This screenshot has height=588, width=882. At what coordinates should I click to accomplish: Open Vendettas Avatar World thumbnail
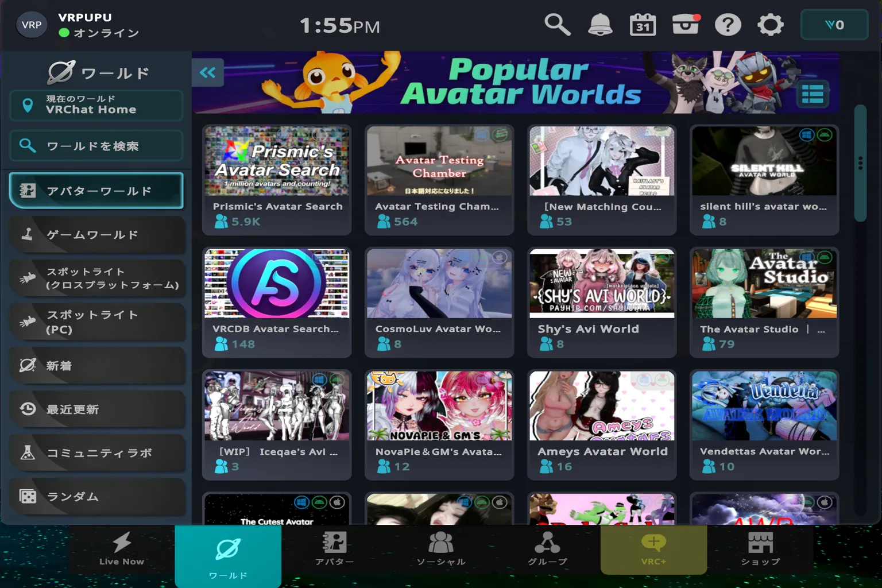[x=764, y=406]
